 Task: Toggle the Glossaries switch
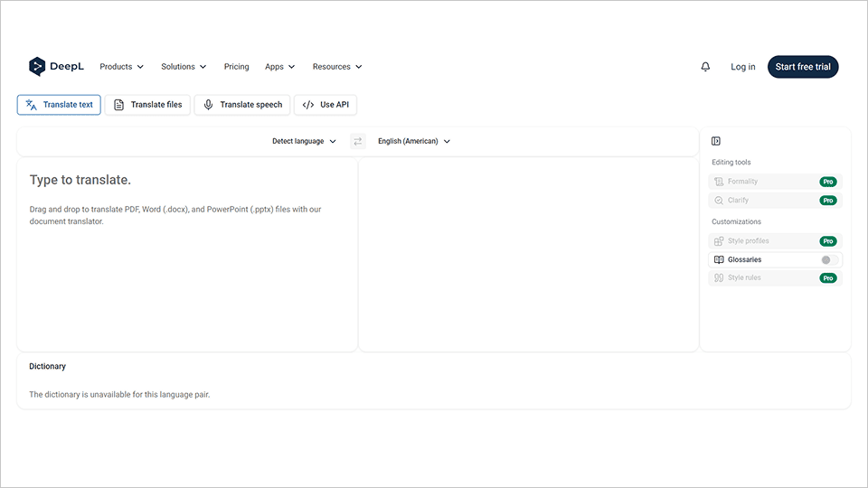click(x=829, y=259)
